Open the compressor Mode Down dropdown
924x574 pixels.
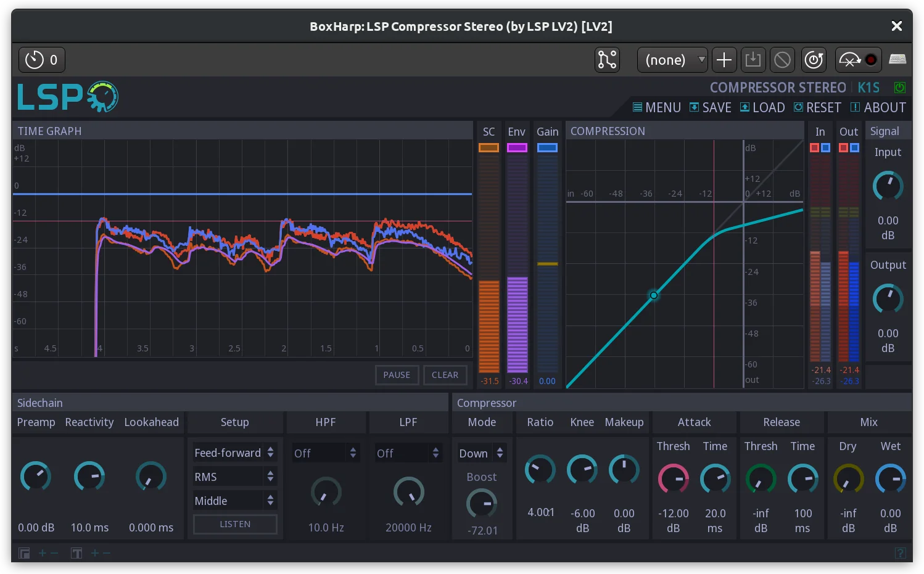482,453
